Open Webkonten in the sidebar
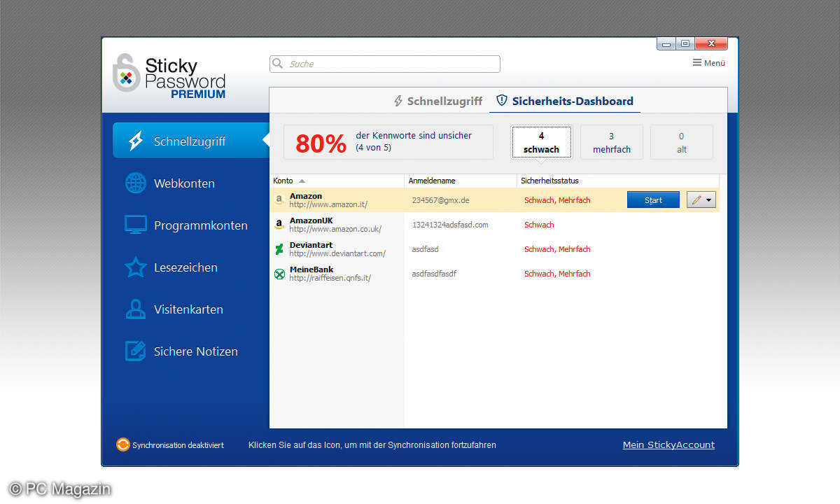 (x=185, y=183)
